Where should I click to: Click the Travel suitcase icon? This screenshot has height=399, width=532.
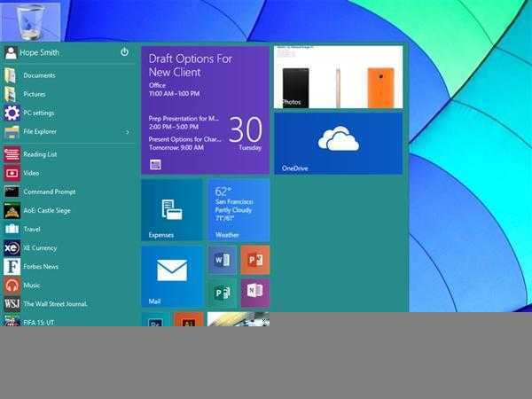(x=12, y=229)
